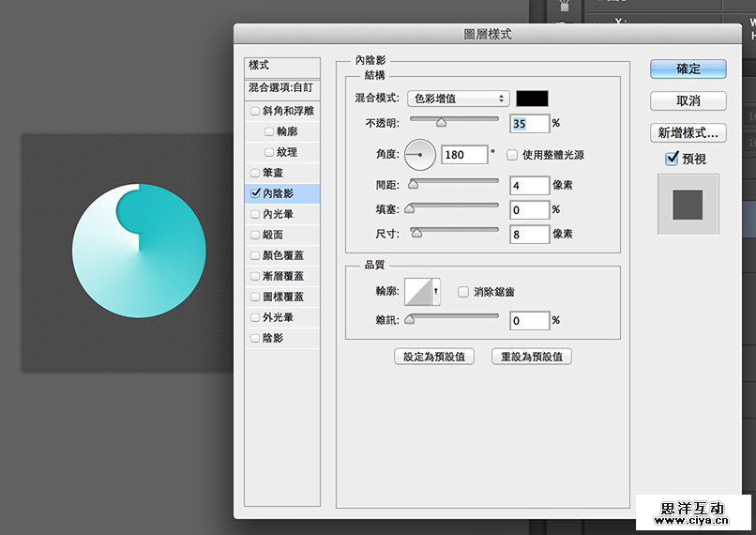The height and width of the screenshot is (535, 756).
Task: Enable 消除鋸齒 checkbox
Action: tap(462, 292)
